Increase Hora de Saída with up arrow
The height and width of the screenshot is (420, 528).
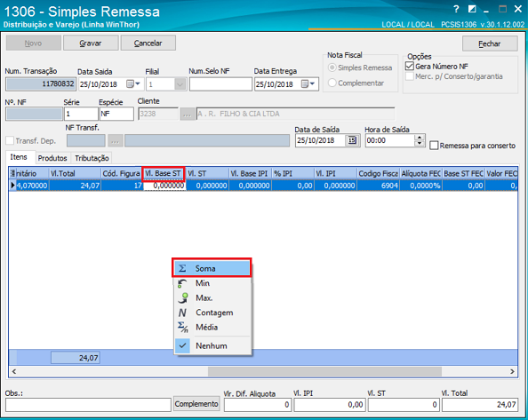point(420,138)
